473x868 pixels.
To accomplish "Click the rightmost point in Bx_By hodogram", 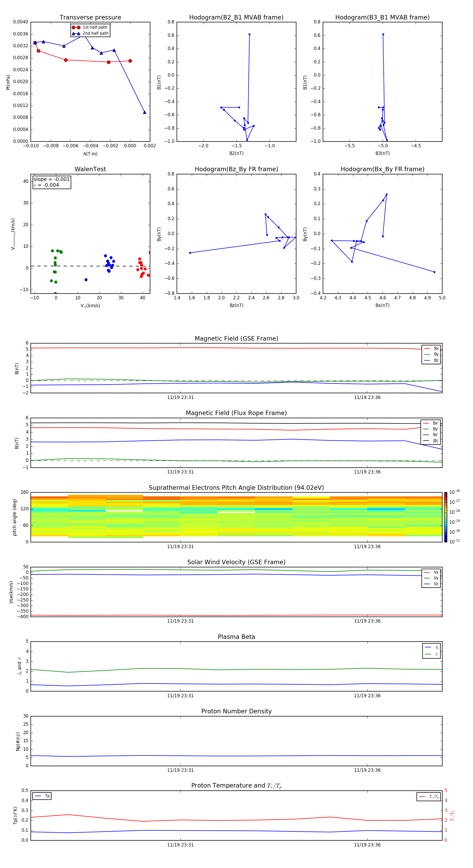I will click(x=434, y=272).
